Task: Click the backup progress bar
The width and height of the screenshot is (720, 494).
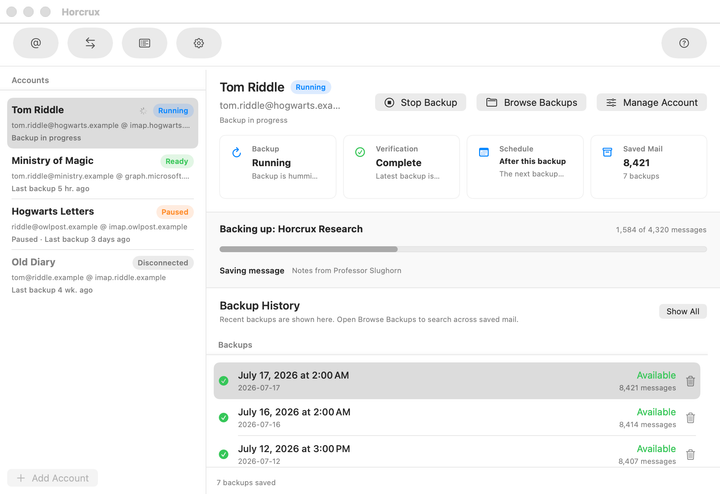Action: pyautogui.click(x=463, y=249)
